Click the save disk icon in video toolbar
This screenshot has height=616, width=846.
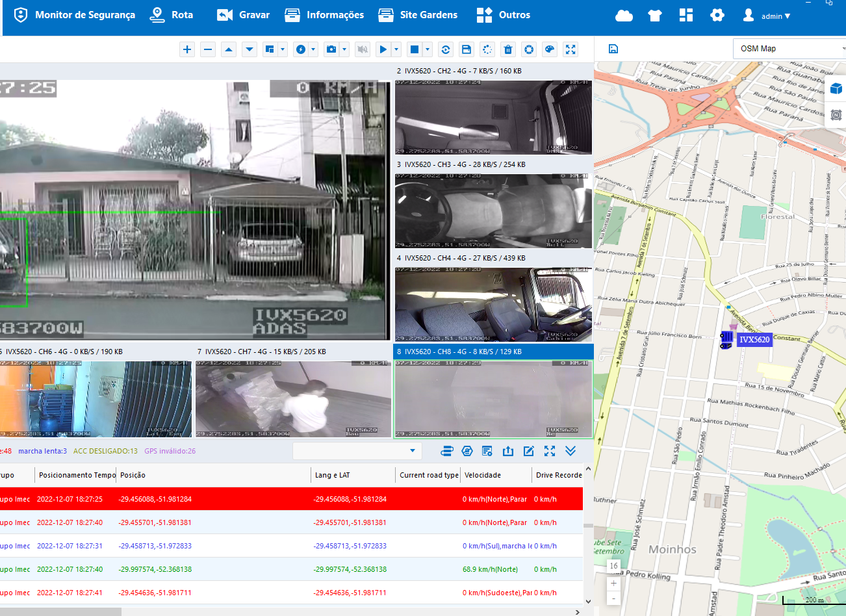tap(467, 49)
